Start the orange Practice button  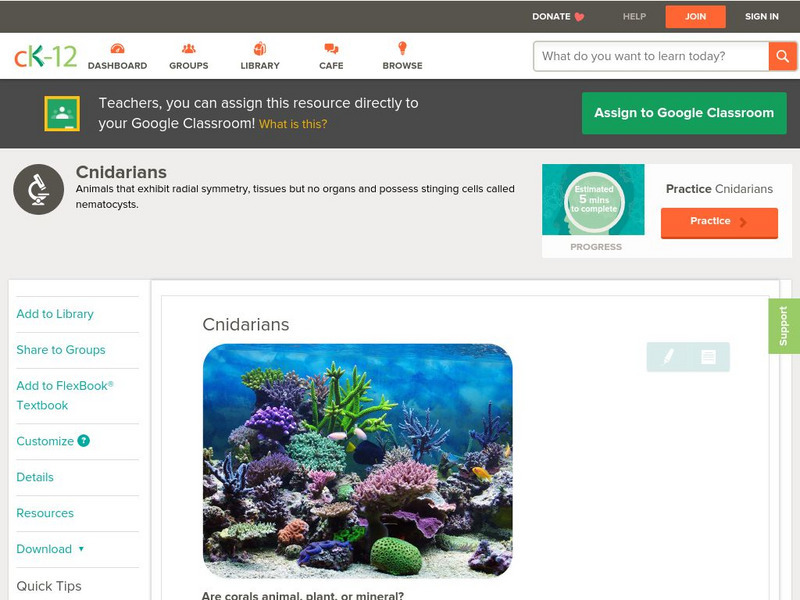click(719, 222)
